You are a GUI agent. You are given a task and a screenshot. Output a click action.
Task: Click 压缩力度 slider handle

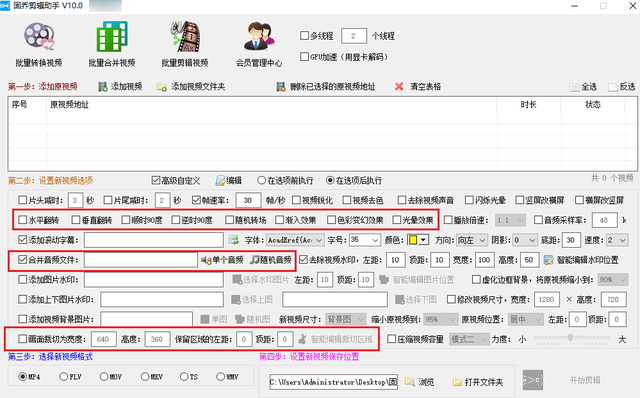pyautogui.click(x=570, y=338)
